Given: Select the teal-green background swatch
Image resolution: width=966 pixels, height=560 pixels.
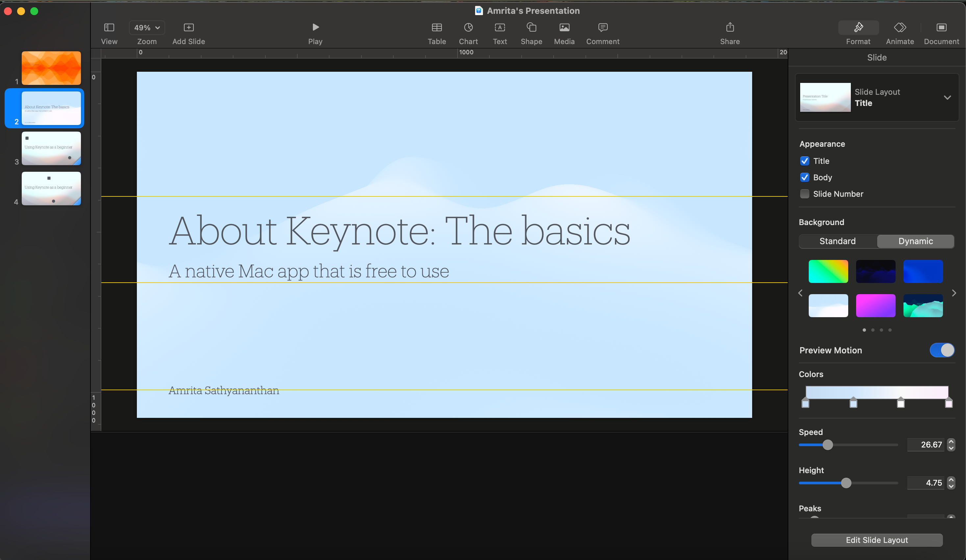Looking at the screenshot, I should 923,305.
